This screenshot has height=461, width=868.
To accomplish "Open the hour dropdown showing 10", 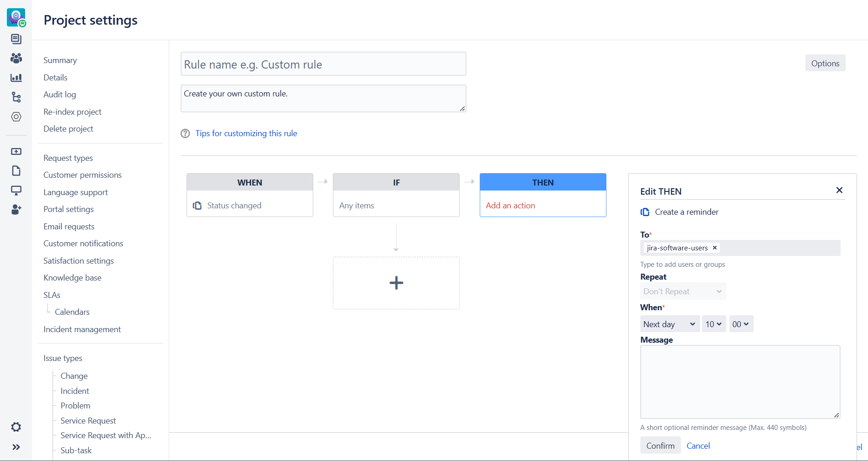I will pos(713,324).
